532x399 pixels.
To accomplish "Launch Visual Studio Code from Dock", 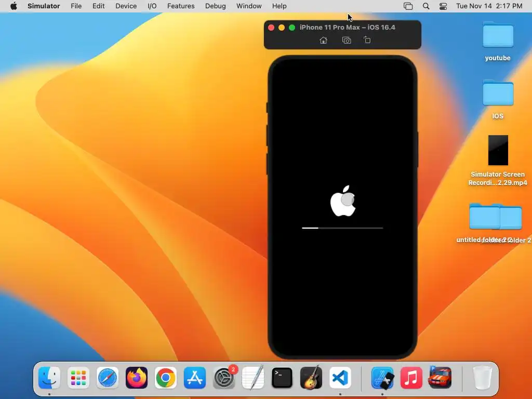I will pyautogui.click(x=340, y=378).
